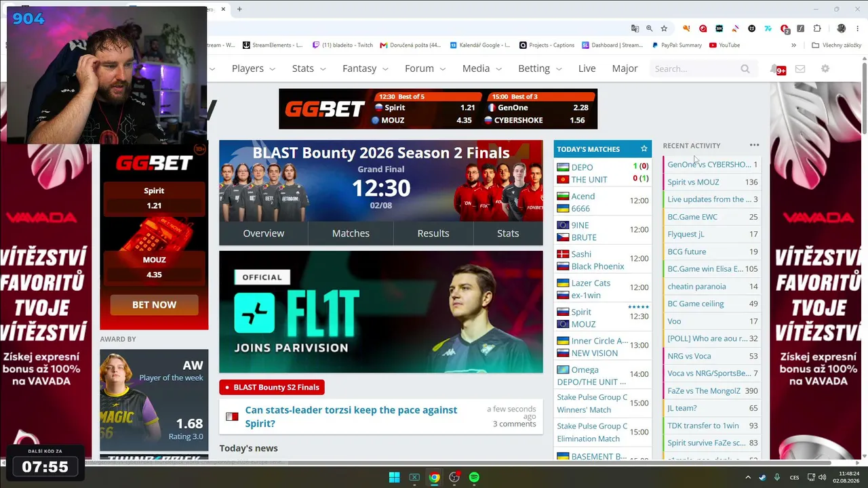Open the Major navigation item
Image resolution: width=868 pixels, height=488 pixels.
[625, 68]
